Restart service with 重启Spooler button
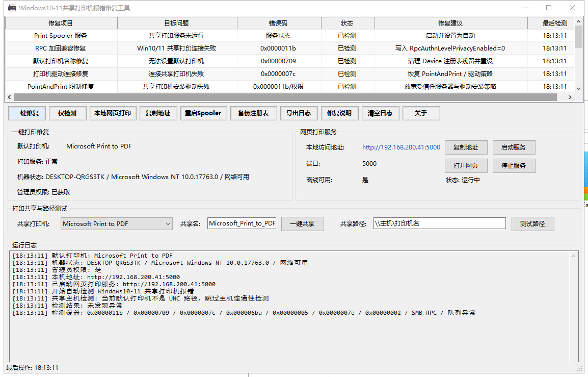The width and height of the screenshot is (588, 377). (x=203, y=113)
